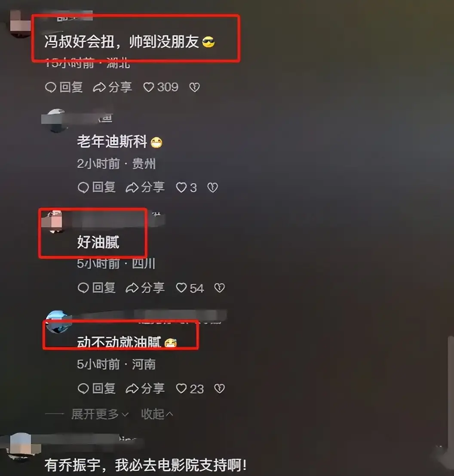Screen dimensions: 454x476
Task: Like the comment with 309 likes
Action: coord(161,87)
